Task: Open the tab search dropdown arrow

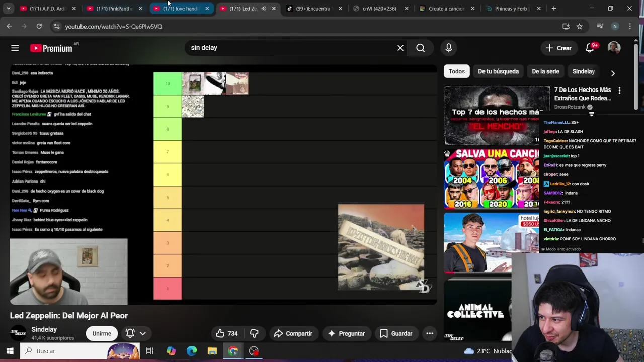Action: [9, 9]
